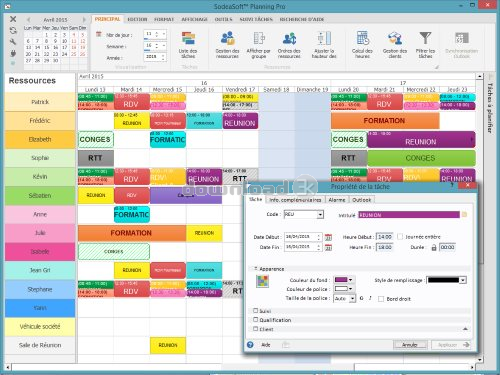
Task: Check the Qualification section box
Action: [256, 320]
